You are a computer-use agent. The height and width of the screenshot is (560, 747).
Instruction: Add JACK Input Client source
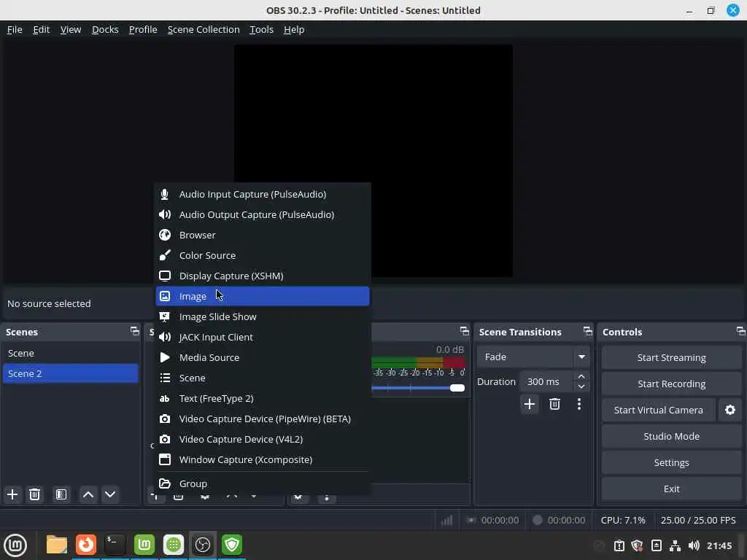pyautogui.click(x=263, y=337)
